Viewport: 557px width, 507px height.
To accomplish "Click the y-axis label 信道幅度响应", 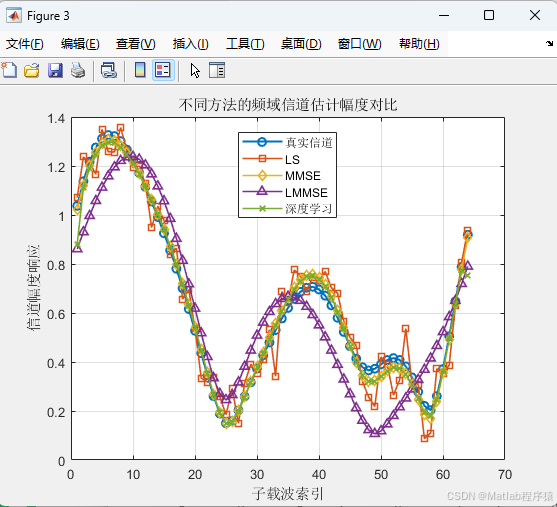I will pyautogui.click(x=33, y=287).
